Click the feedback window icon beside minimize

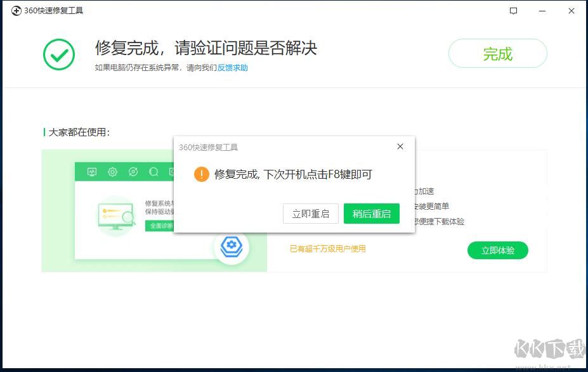[513, 11]
